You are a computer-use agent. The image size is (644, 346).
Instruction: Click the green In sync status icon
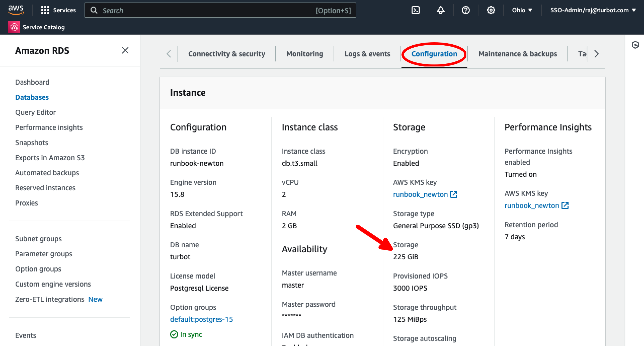pos(174,334)
